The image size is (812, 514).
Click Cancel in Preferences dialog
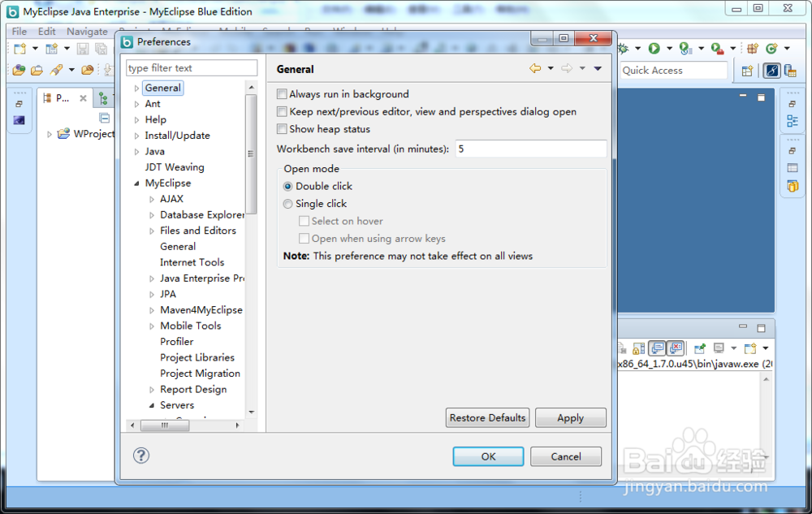tap(565, 456)
